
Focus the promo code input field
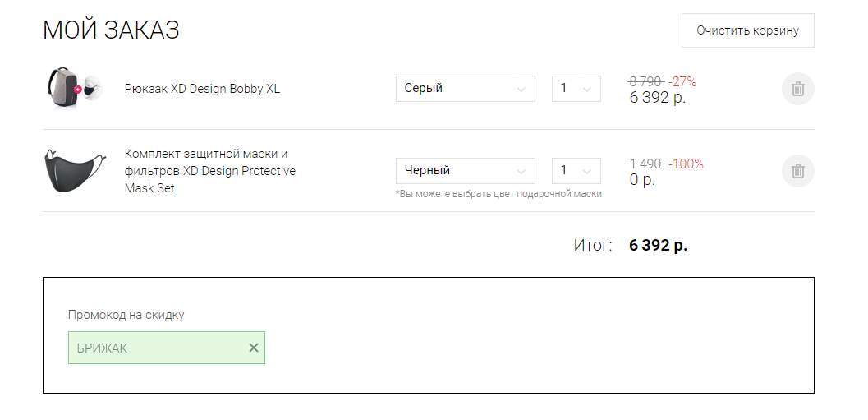[156, 348]
